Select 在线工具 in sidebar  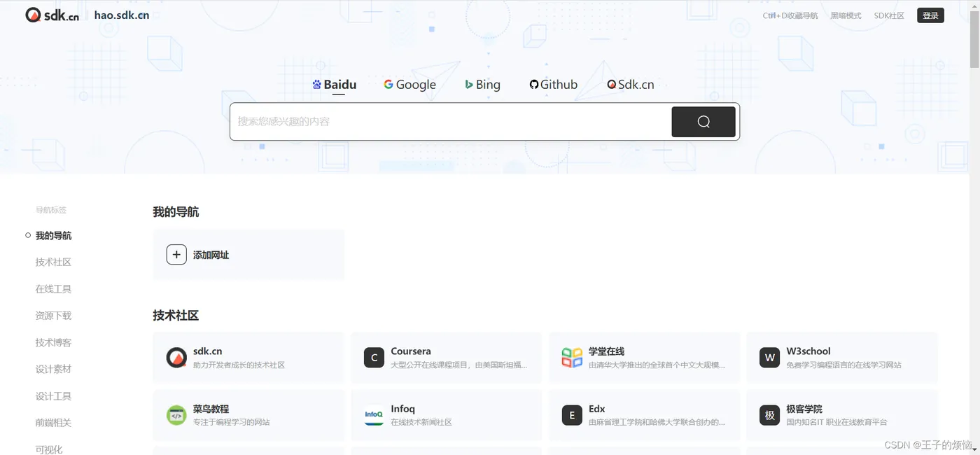(53, 289)
